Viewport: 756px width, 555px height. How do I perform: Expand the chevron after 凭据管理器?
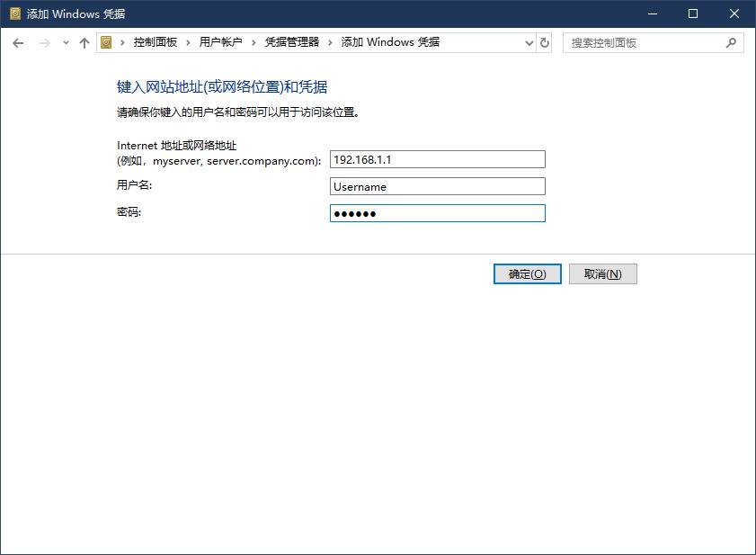pyautogui.click(x=330, y=42)
